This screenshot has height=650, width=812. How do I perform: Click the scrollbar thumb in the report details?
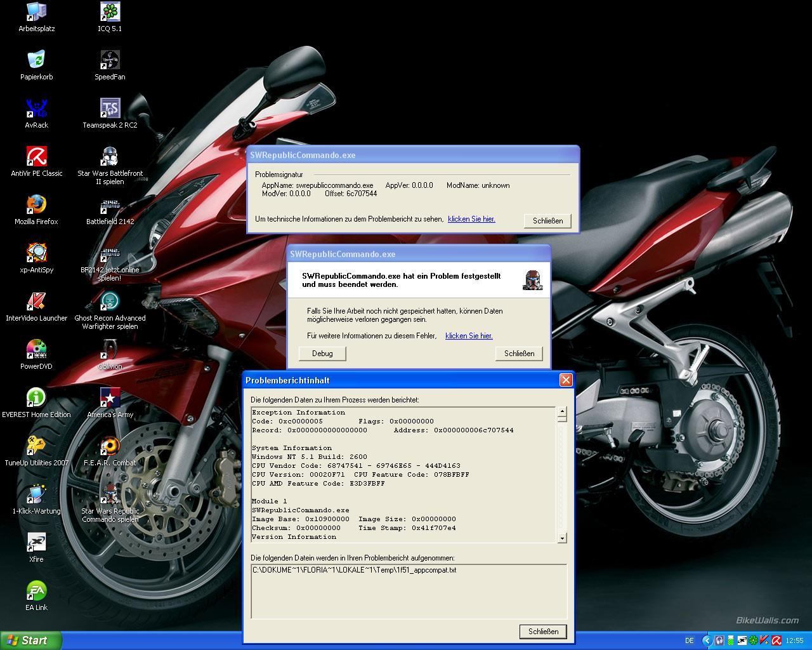coord(562,419)
